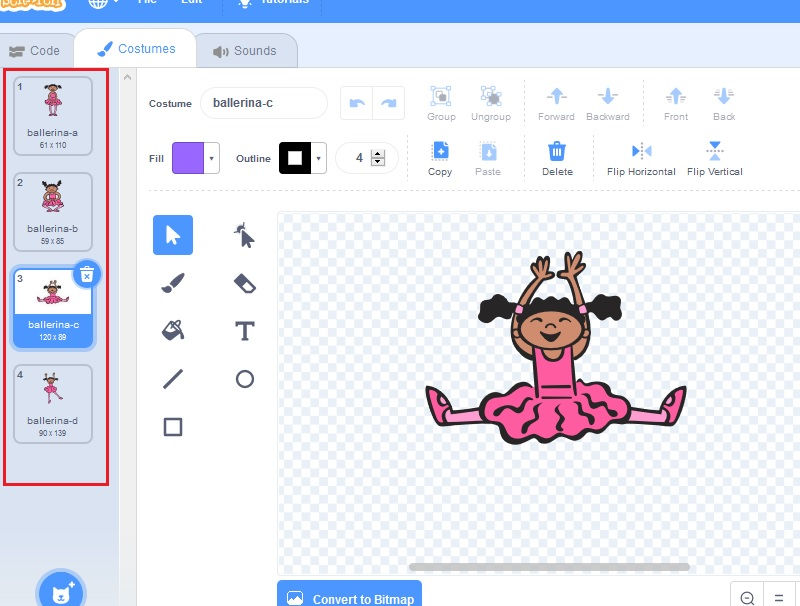Click the Redo arrow
The image size is (800, 606).
(389, 103)
